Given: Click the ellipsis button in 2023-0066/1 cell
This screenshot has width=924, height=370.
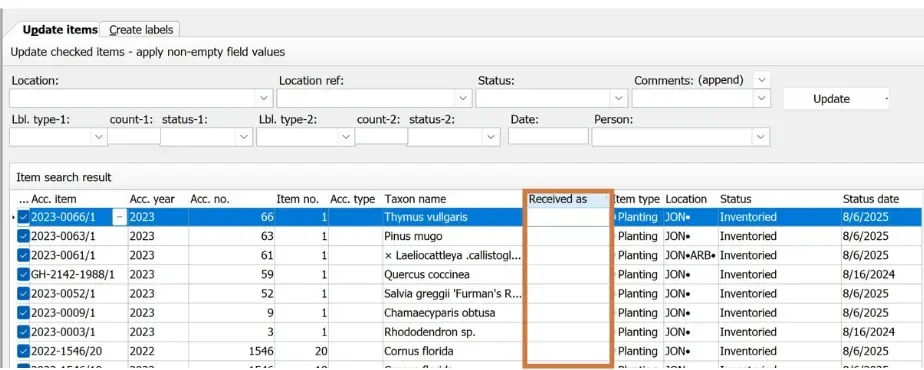Looking at the screenshot, I should point(120,217).
